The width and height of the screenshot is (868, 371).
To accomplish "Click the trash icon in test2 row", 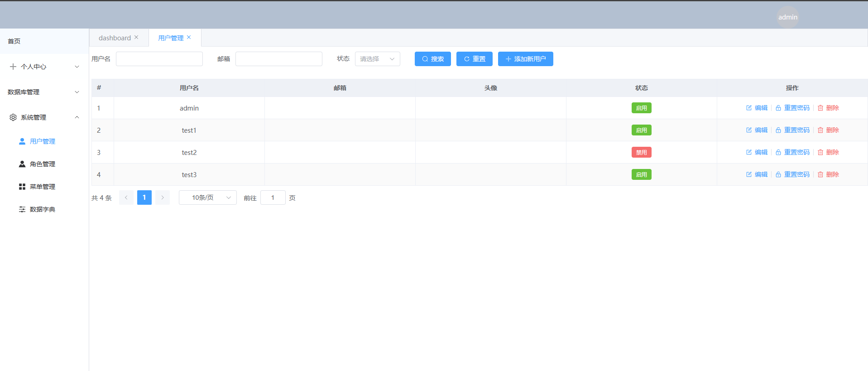I will click(x=820, y=152).
